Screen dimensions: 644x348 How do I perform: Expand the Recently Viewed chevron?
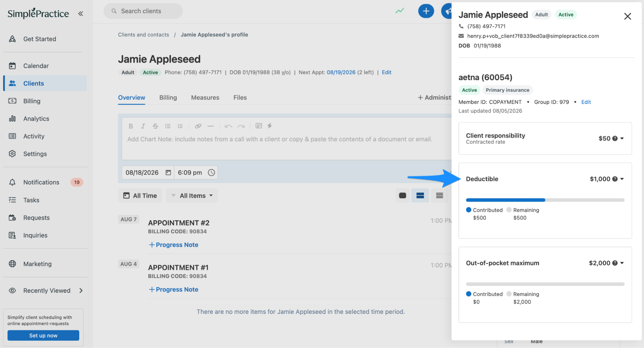point(81,290)
